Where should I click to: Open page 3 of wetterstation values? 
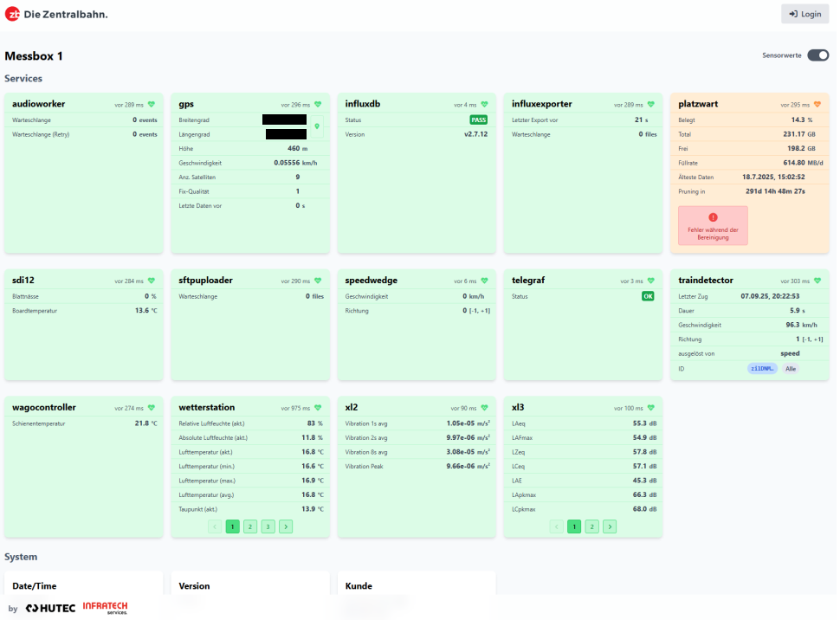(268, 526)
